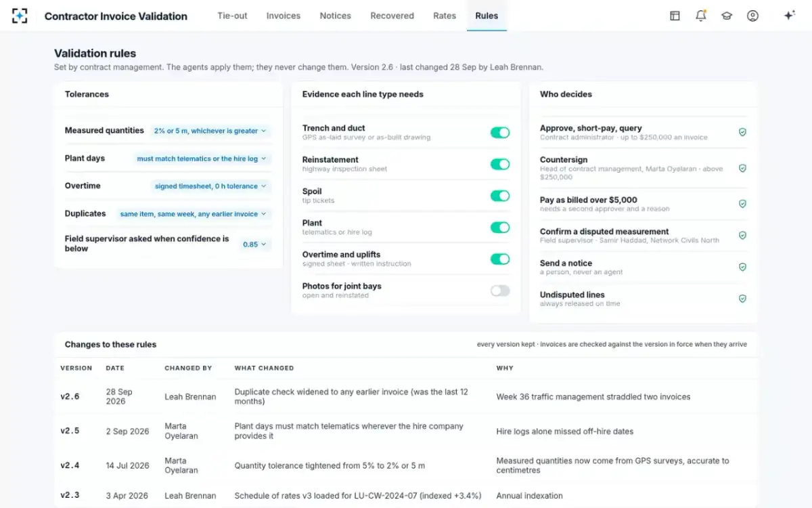The width and height of the screenshot is (812, 508).
Task: Click 'Undisputed lines' row label
Action: tap(572, 295)
